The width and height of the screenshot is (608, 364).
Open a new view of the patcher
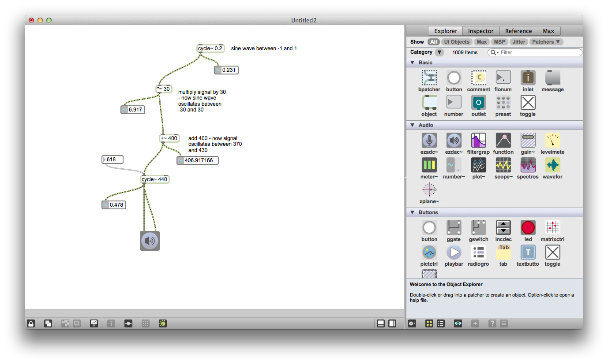(48, 323)
